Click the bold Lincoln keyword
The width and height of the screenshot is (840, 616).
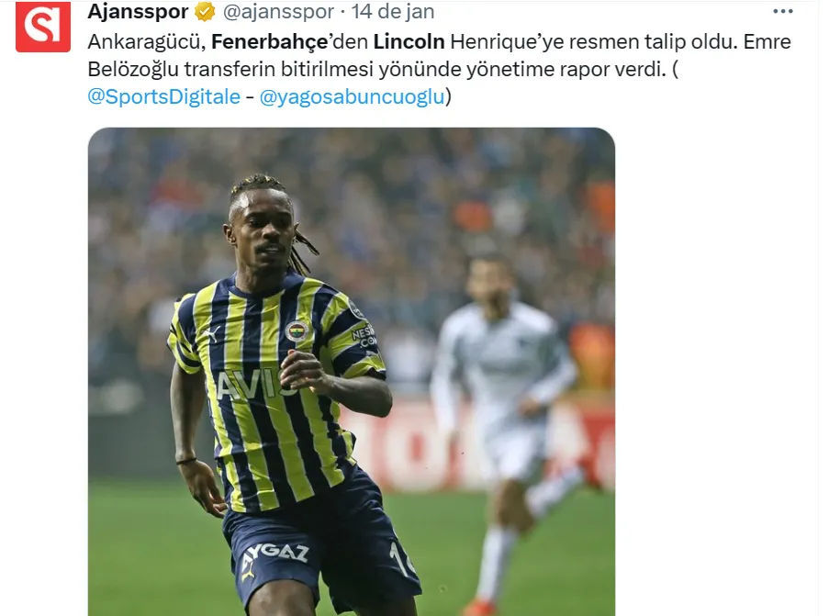point(409,42)
